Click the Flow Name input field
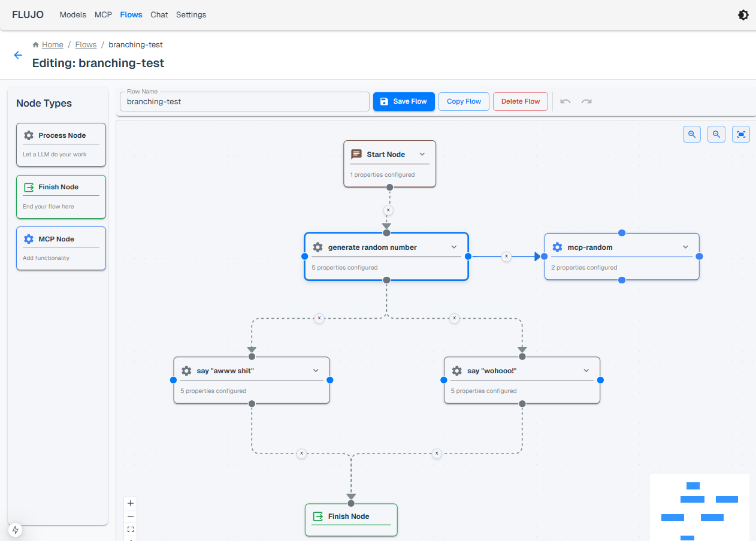Viewport: 756px width, 541px height. click(244, 102)
